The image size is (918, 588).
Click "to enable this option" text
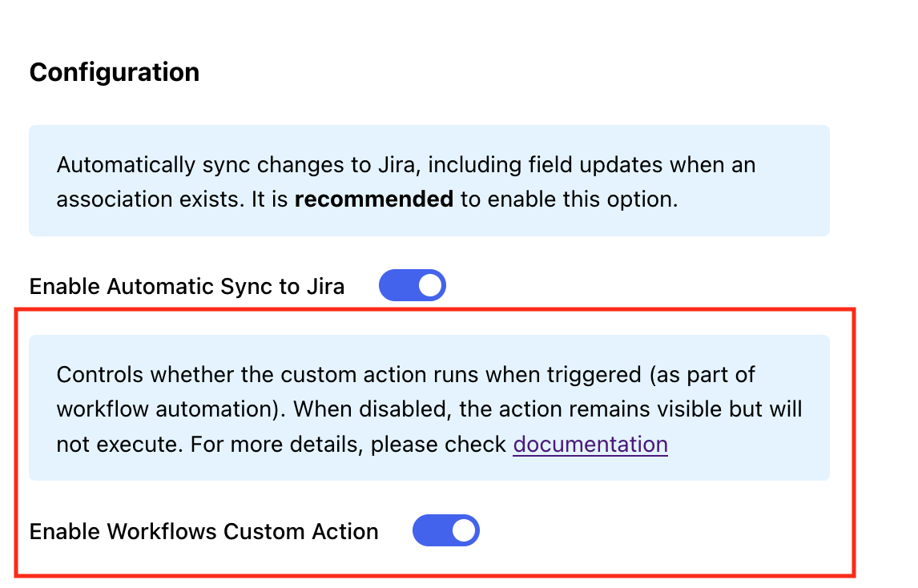[569, 199]
